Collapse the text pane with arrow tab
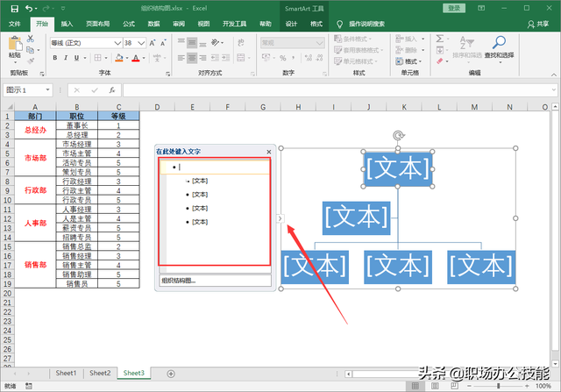The image size is (561, 392). point(280,218)
